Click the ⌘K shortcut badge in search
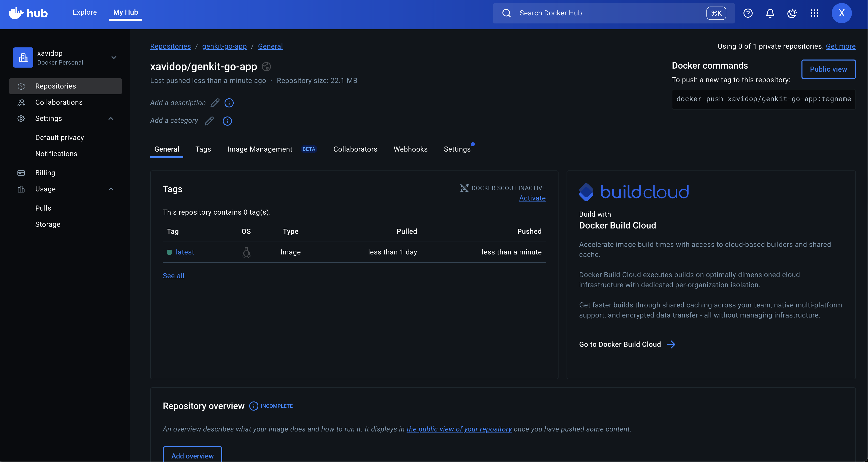Viewport: 868px width, 462px height. 716,13
